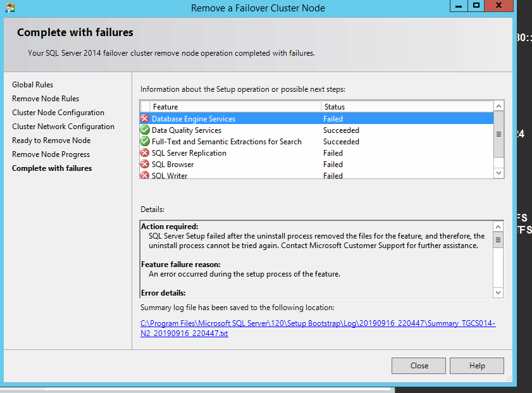Click scroll-up arrow on feature list
This screenshot has height=393, width=532.
[498, 106]
